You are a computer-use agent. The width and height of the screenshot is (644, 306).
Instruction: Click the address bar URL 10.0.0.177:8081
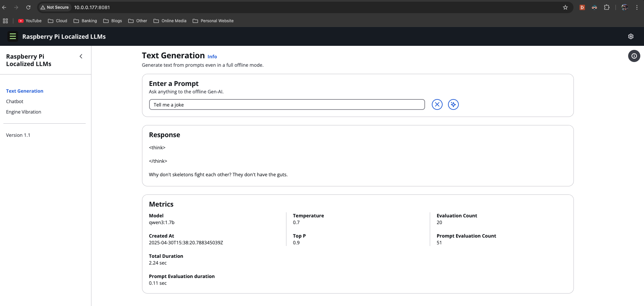92,7
